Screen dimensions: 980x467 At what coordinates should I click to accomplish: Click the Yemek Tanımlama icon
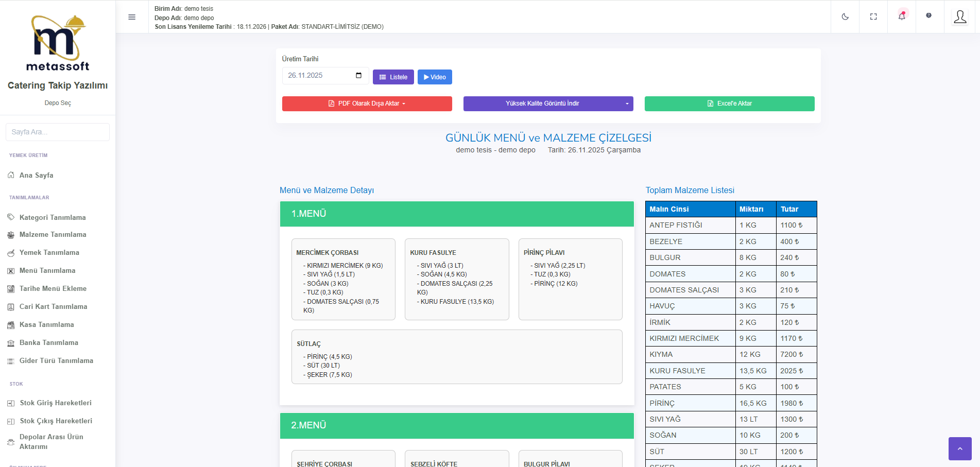coord(11,253)
